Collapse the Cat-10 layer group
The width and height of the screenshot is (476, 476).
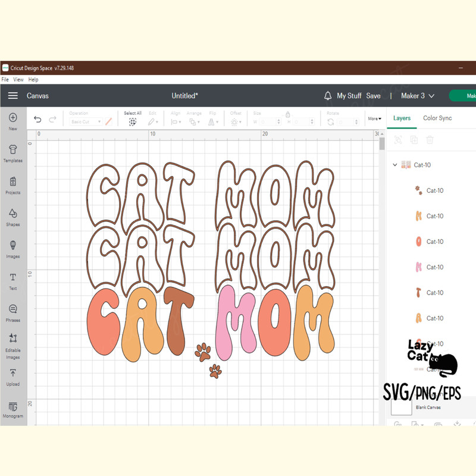coord(394,165)
